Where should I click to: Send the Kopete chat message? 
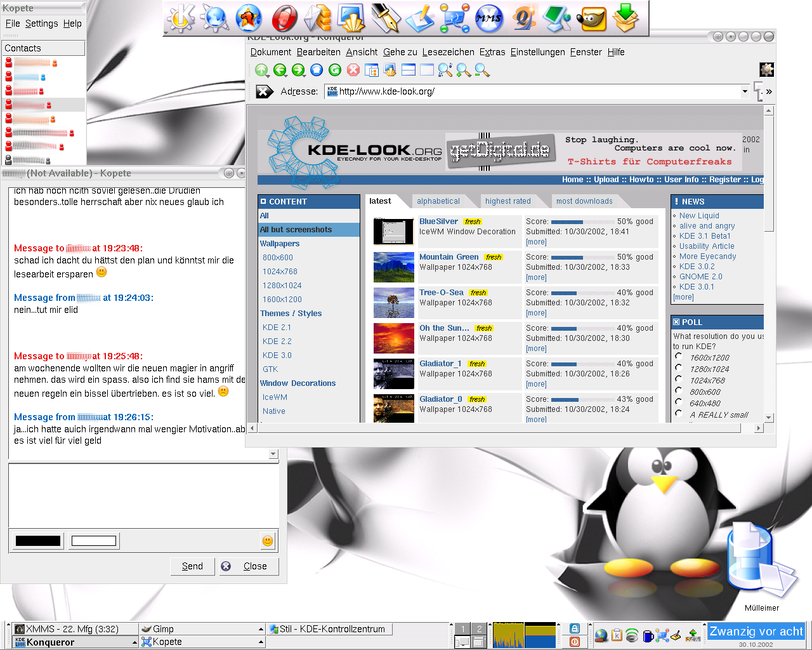(192, 566)
